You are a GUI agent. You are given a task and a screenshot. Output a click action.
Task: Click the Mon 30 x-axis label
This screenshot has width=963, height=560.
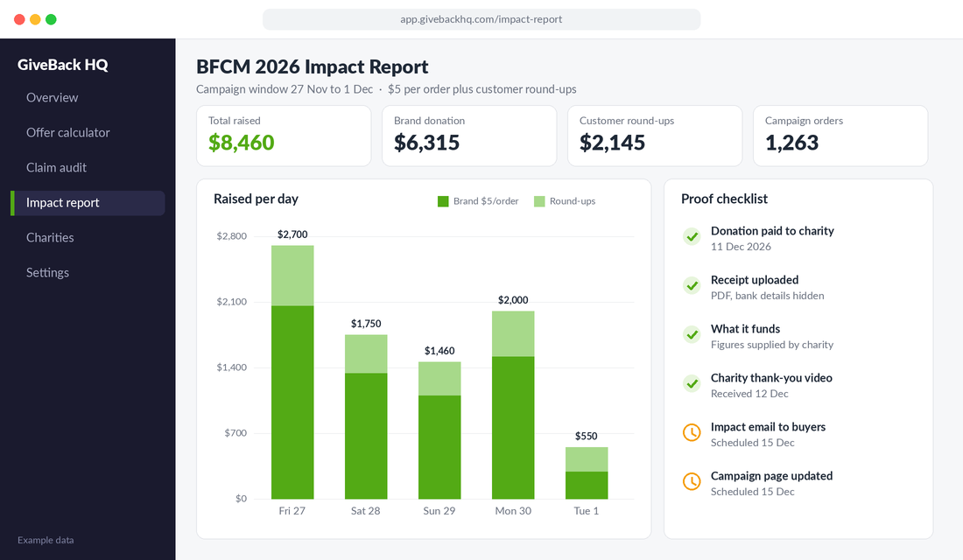pos(513,511)
